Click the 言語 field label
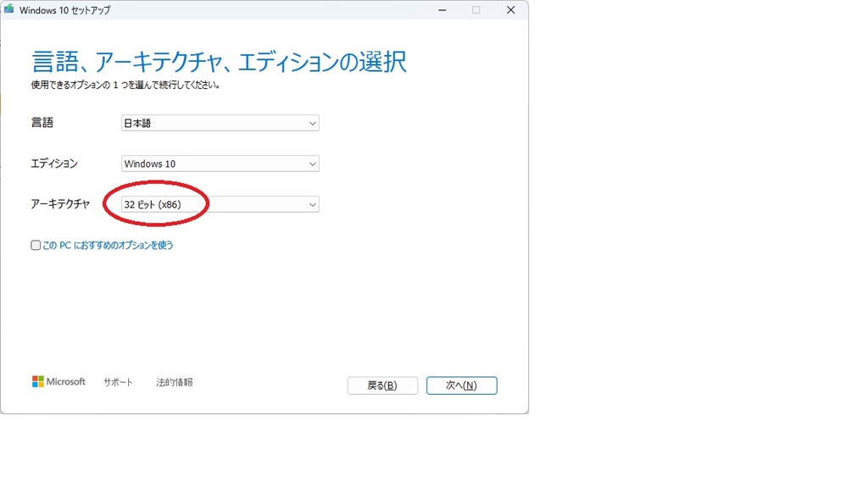Viewport: 868px width, 488px height. pos(42,123)
